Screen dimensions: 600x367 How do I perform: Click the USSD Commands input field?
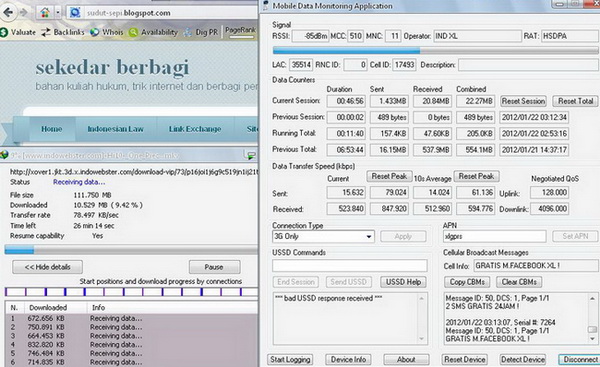(x=350, y=265)
